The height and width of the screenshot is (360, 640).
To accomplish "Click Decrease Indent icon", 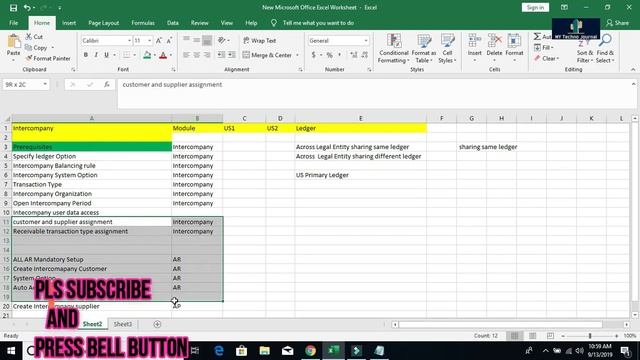I will [221, 55].
